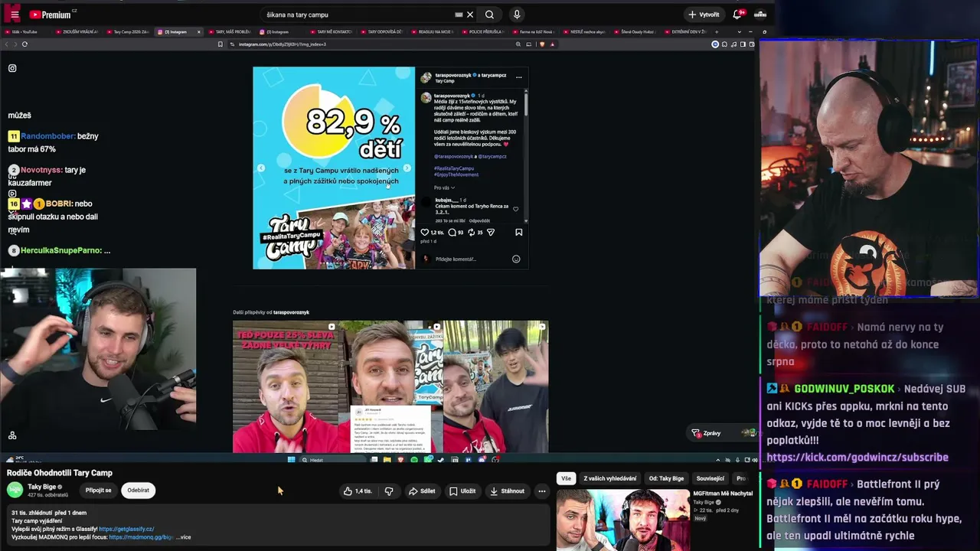Repost the Instagram post
Screen dimensions: 980x551
pos(472,232)
